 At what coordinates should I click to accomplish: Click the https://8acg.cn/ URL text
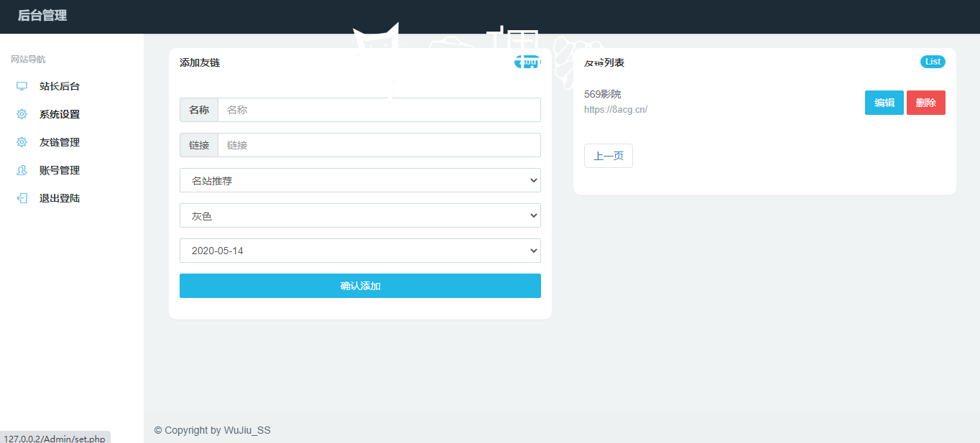616,110
